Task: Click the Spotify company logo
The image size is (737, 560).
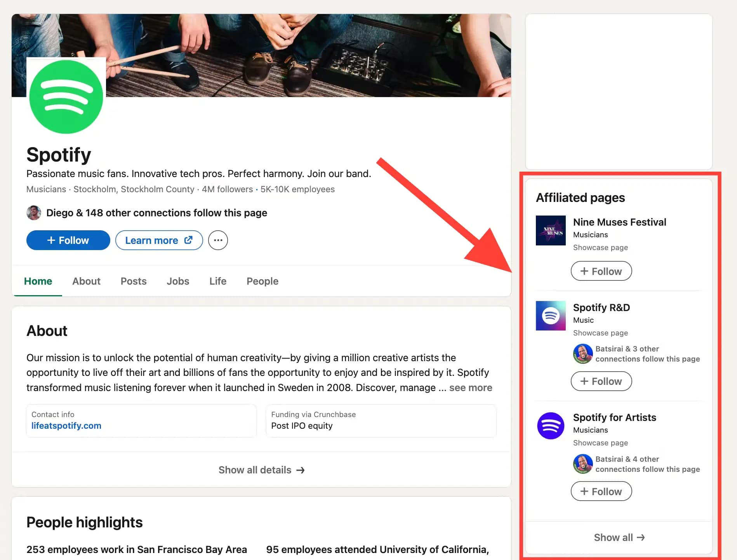Action: click(66, 96)
